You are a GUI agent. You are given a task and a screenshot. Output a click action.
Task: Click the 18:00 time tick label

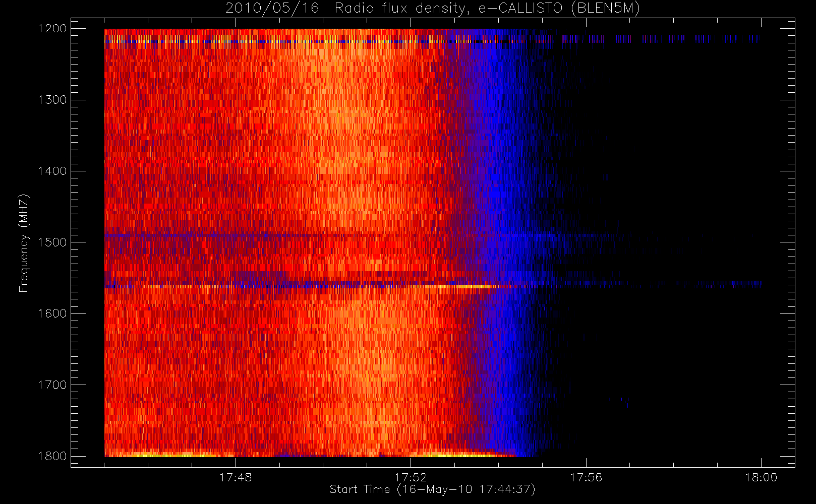tap(761, 477)
